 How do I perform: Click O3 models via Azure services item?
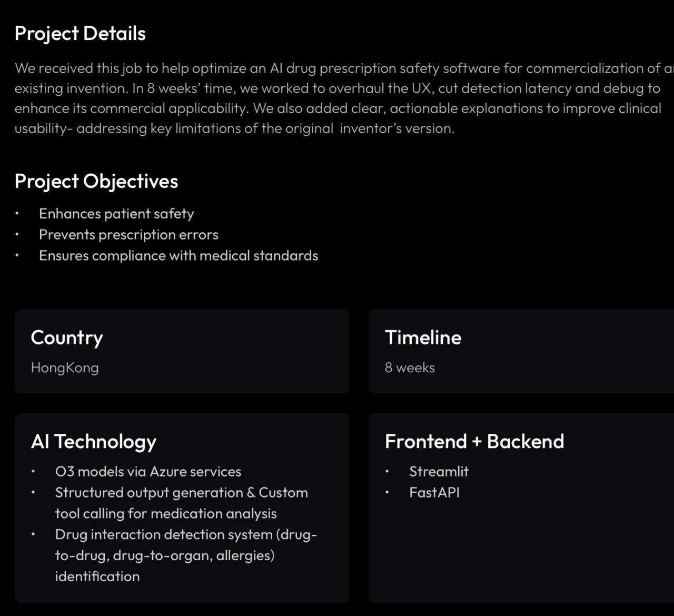pos(148,472)
